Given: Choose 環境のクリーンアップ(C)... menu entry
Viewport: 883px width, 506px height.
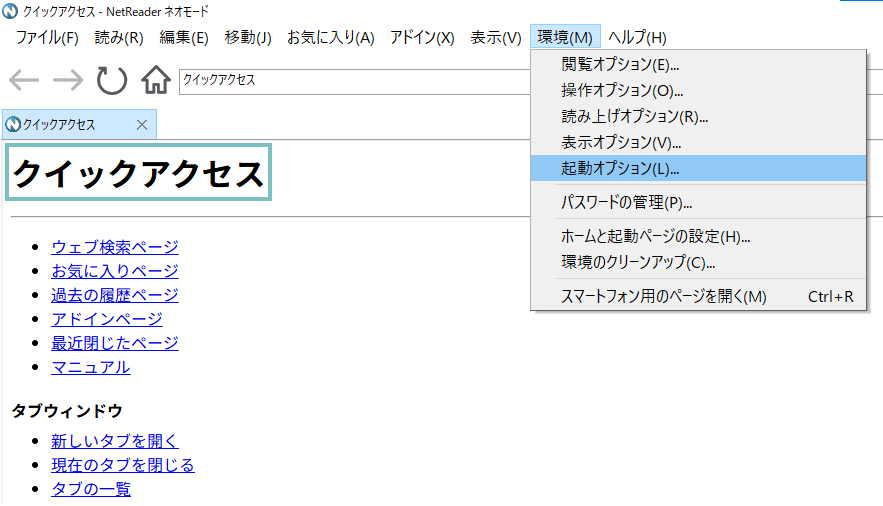Looking at the screenshot, I should click(x=698, y=262).
